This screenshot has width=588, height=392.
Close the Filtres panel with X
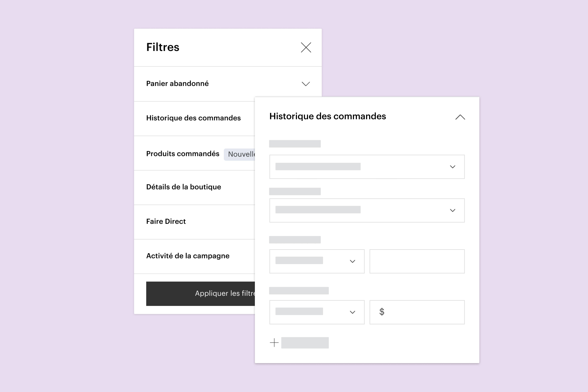click(x=306, y=47)
